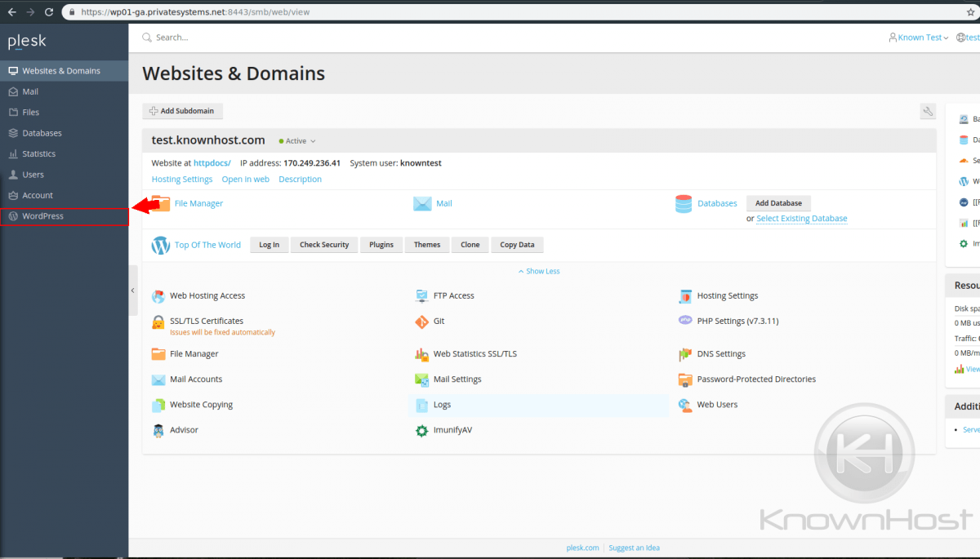This screenshot has height=559, width=980.
Task: Collapse the sidebar with the chevron handle
Action: [132, 290]
